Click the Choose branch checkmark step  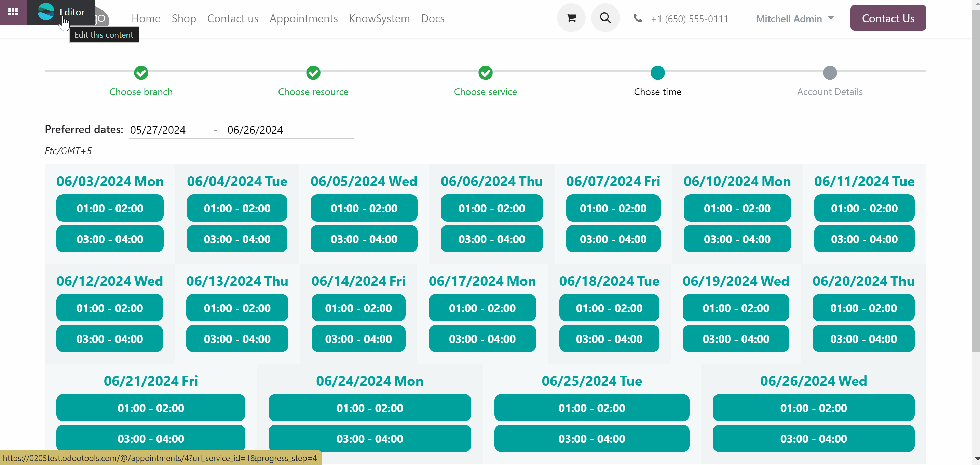pyautogui.click(x=141, y=73)
